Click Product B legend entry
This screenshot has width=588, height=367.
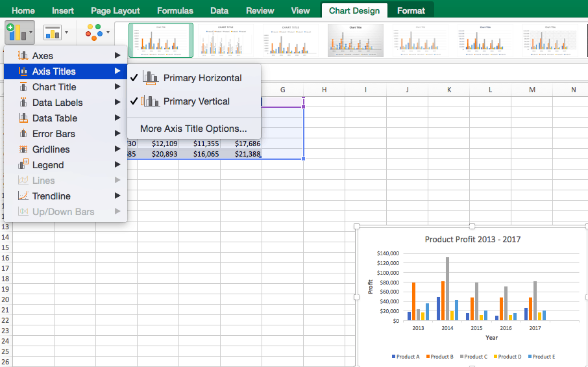pos(440,357)
